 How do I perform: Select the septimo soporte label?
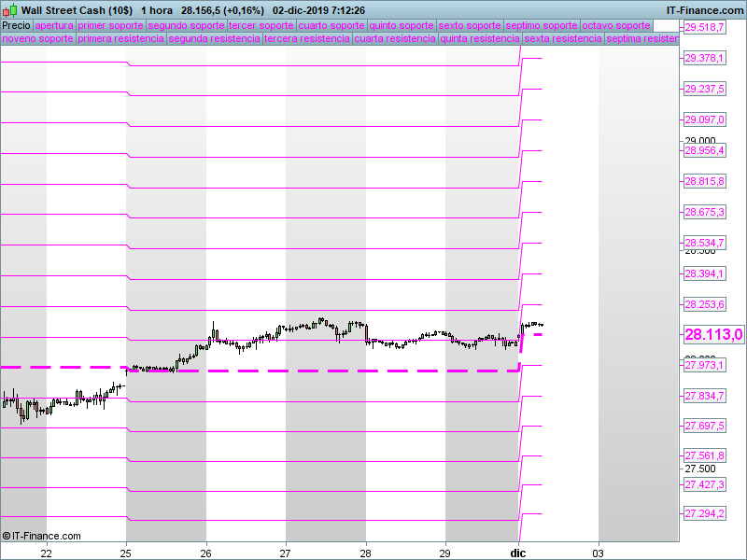(x=542, y=25)
